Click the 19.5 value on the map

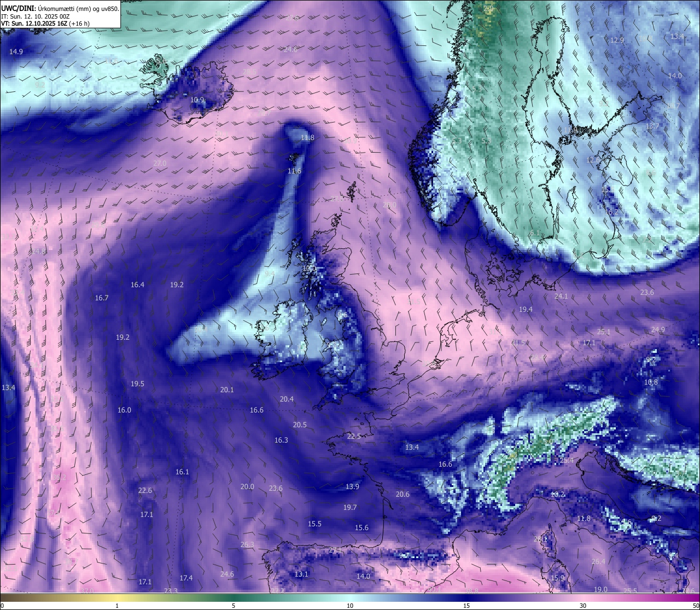[137, 384]
